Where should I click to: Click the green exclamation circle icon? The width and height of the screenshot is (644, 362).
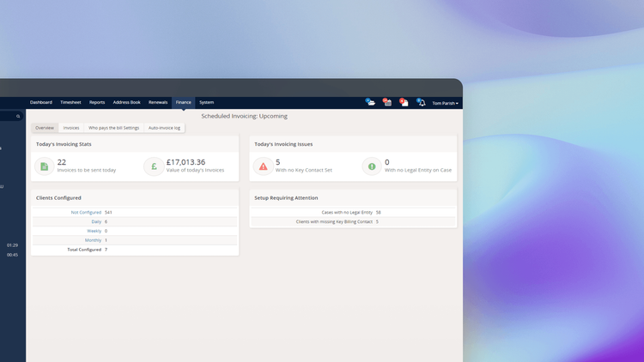[372, 166]
